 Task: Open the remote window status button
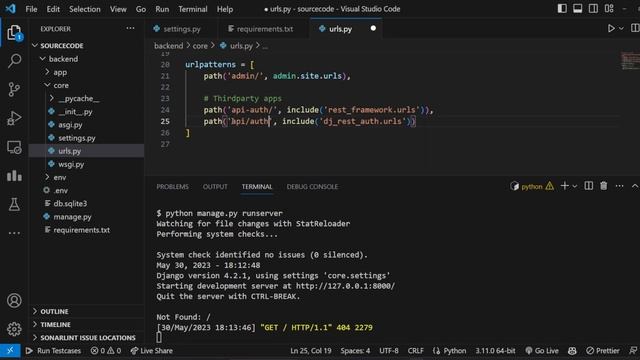coord(10,351)
